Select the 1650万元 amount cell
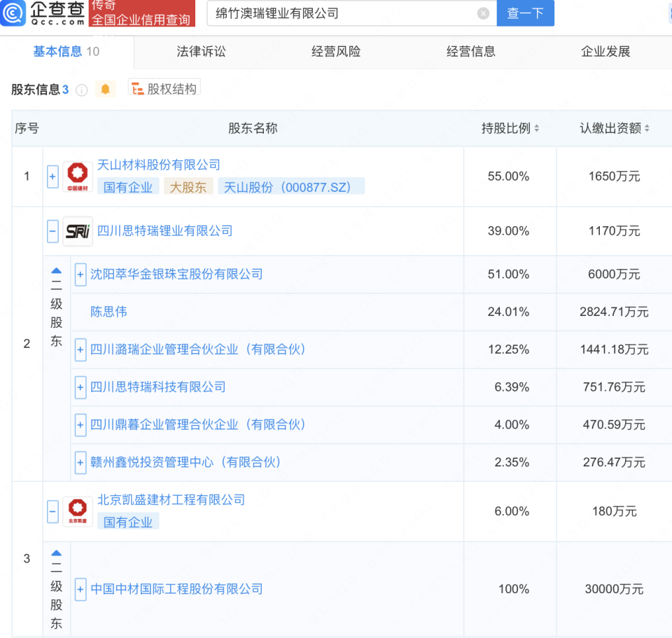Image resolution: width=672 pixels, height=638 pixels. pyautogui.click(x=614, y=176)
